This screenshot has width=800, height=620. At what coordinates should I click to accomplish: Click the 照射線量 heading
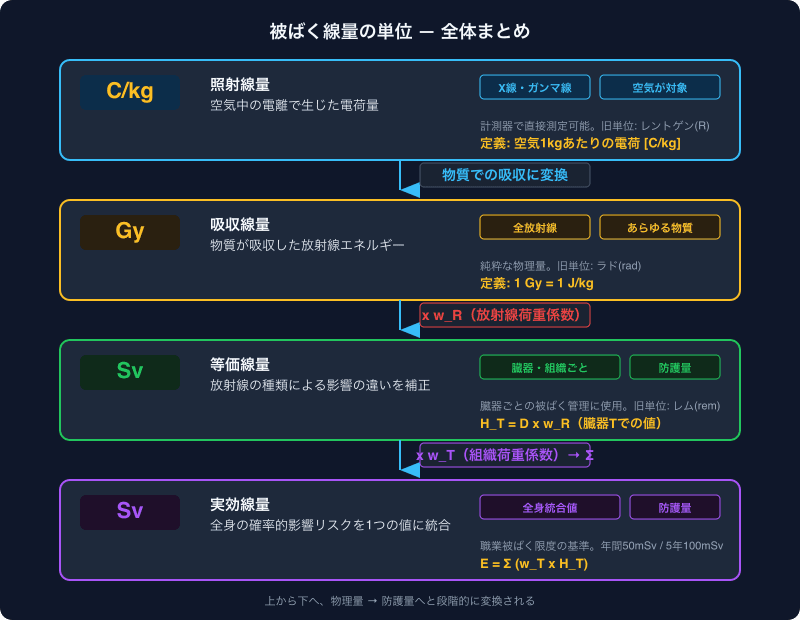pyautogui.click(x=240, y=85)
